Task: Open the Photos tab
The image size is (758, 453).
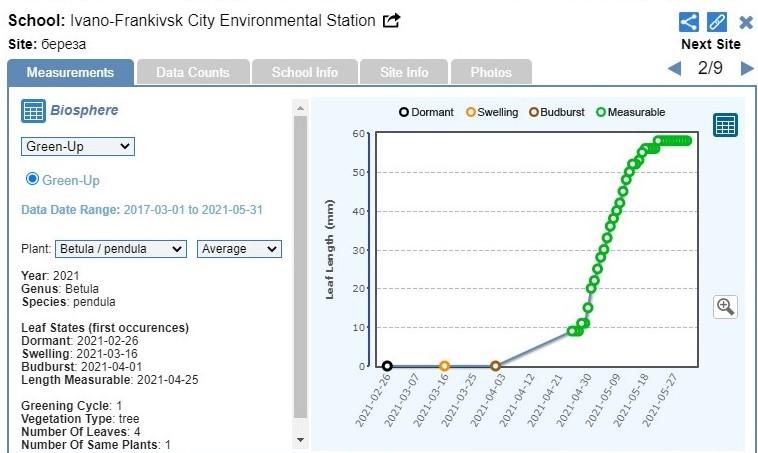Action: pyautogui.click(x=490, y=72)
